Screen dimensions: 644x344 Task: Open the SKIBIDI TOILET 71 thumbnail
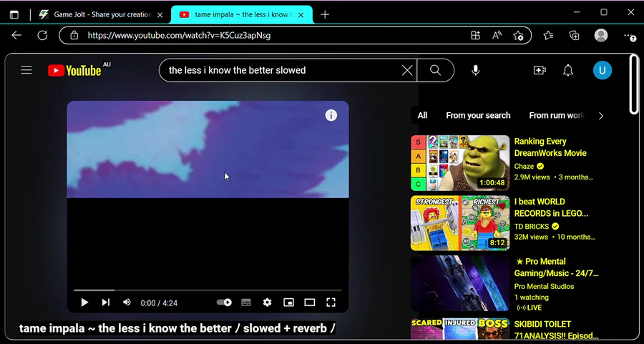point(460,328)
